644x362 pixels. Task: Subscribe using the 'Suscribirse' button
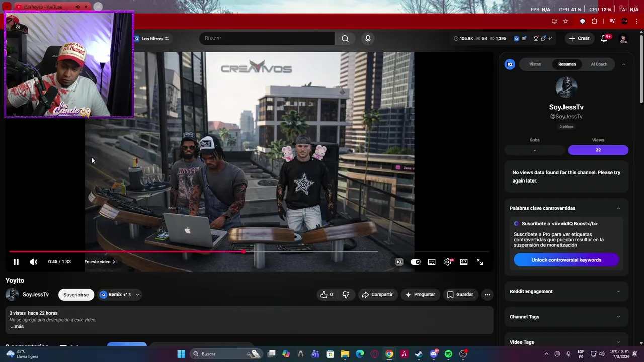(x=76, y=295)
